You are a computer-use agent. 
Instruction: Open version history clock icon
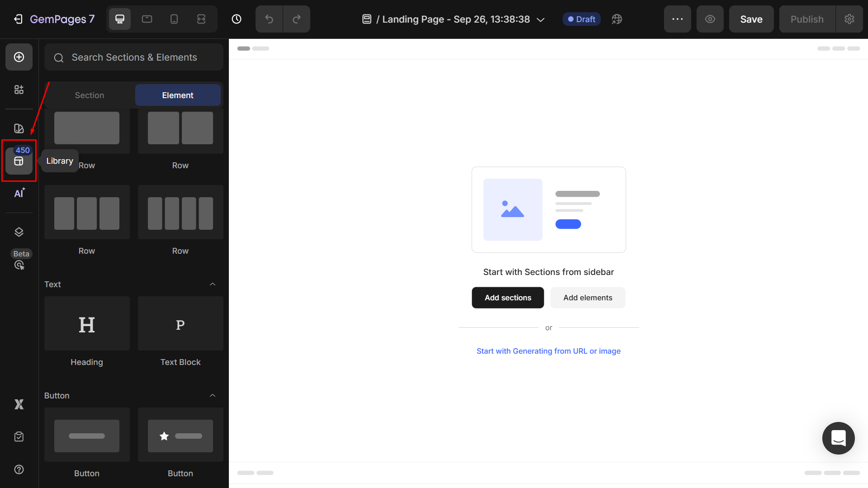pos(236,19)
